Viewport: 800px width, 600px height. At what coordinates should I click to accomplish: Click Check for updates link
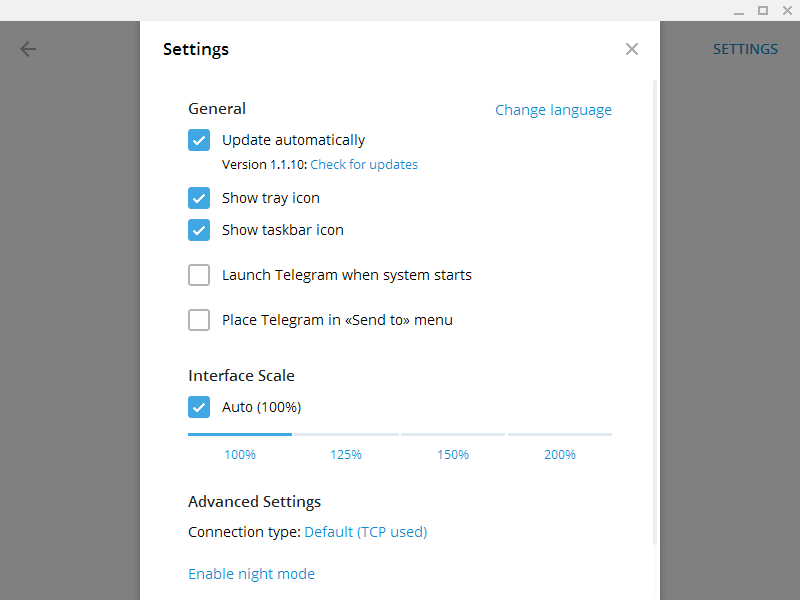pos(364,165)
